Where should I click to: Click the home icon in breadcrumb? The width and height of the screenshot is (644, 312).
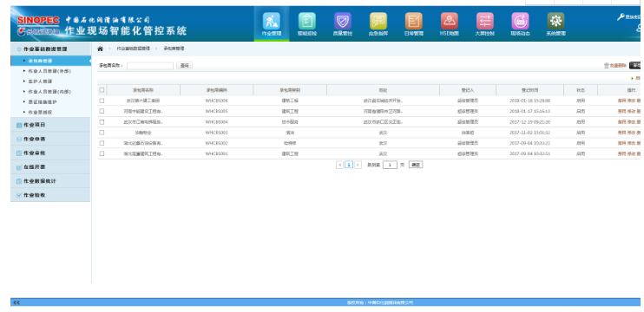[x=100, y=49]
